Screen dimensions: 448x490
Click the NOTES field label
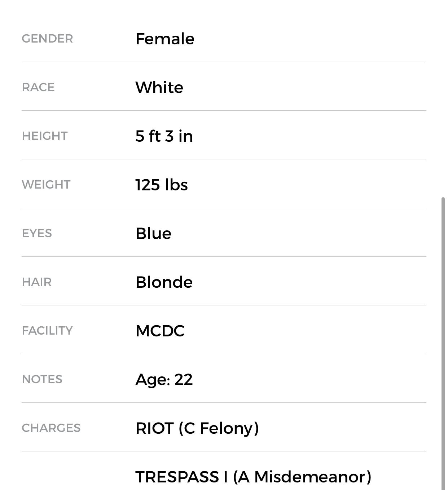pos(42,379)
